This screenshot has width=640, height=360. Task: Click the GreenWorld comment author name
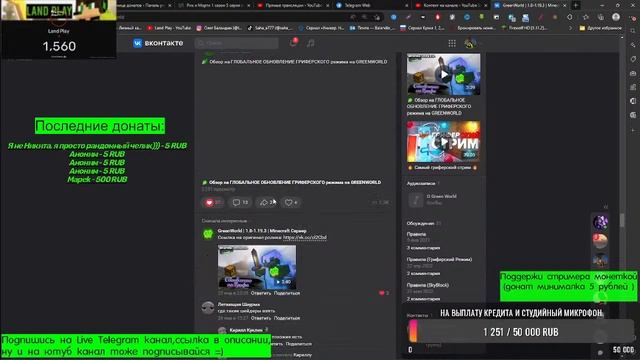[x=262, y=231]
